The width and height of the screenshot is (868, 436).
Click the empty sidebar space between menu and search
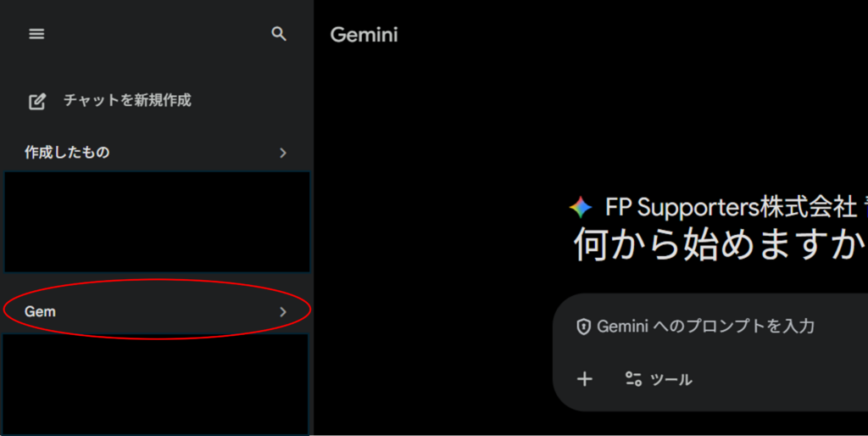158,34
